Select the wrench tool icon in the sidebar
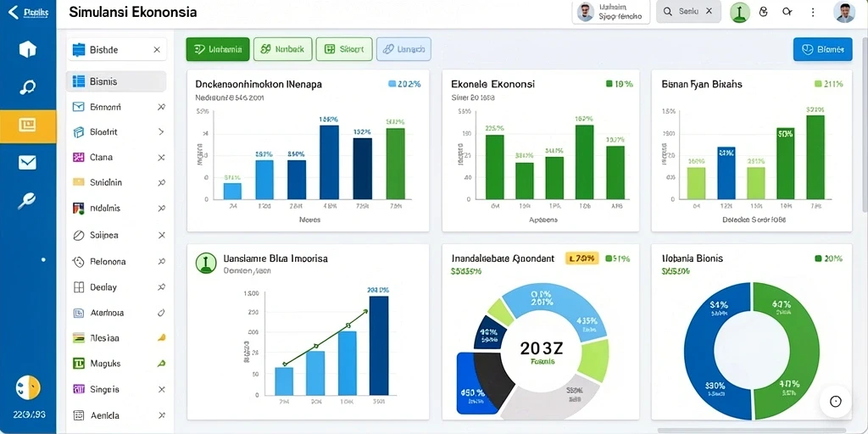 click(x=27, y=200)
